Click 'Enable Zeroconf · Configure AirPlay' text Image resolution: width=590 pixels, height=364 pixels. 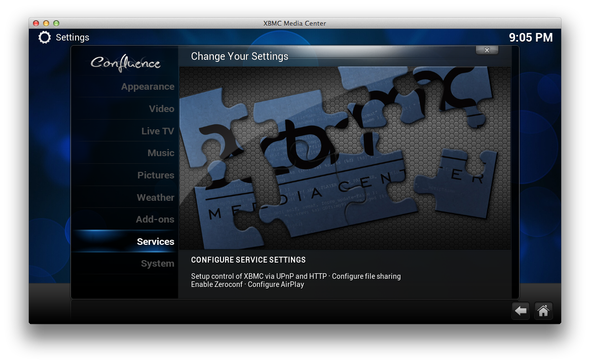(x=247, y=284)
